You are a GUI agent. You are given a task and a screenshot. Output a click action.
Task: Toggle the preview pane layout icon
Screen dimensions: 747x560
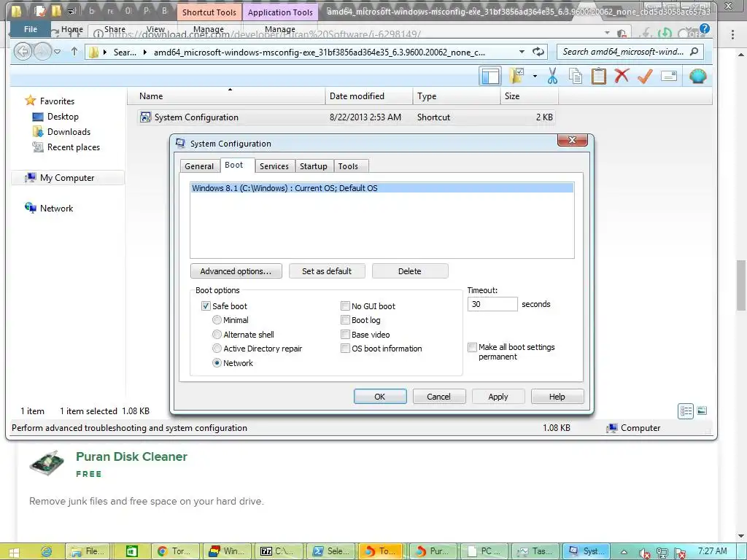(x=490, y=76)
